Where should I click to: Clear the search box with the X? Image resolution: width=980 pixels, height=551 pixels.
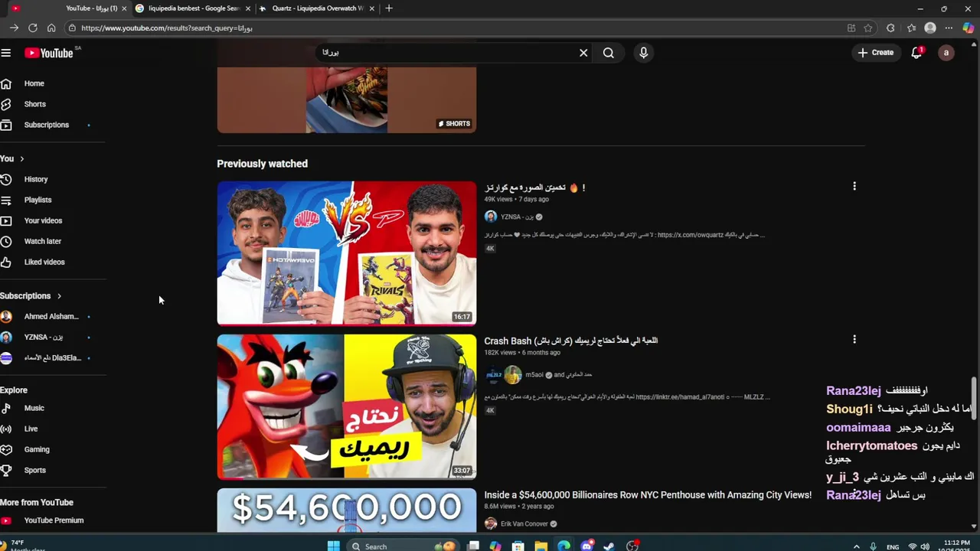pos(583,53)
